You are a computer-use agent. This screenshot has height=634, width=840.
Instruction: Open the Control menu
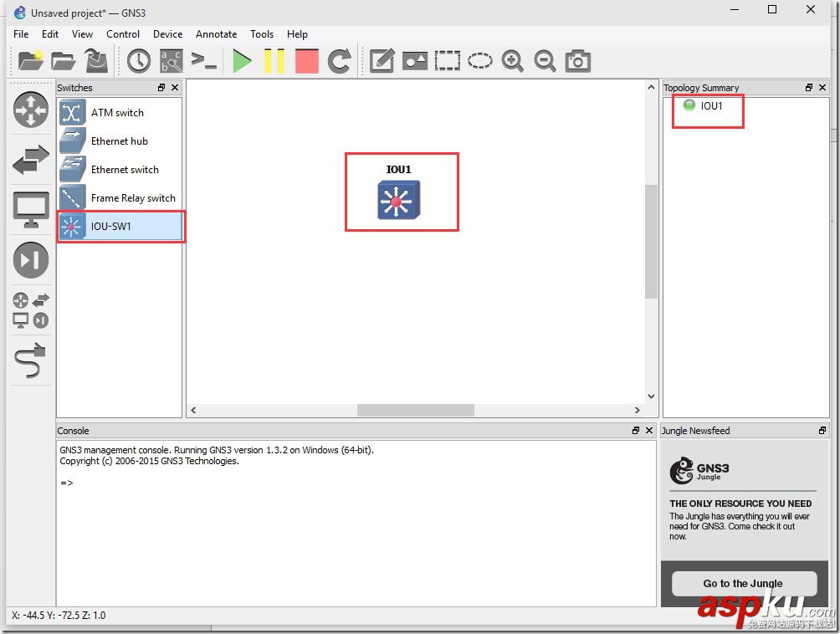[x=123, y=34]
